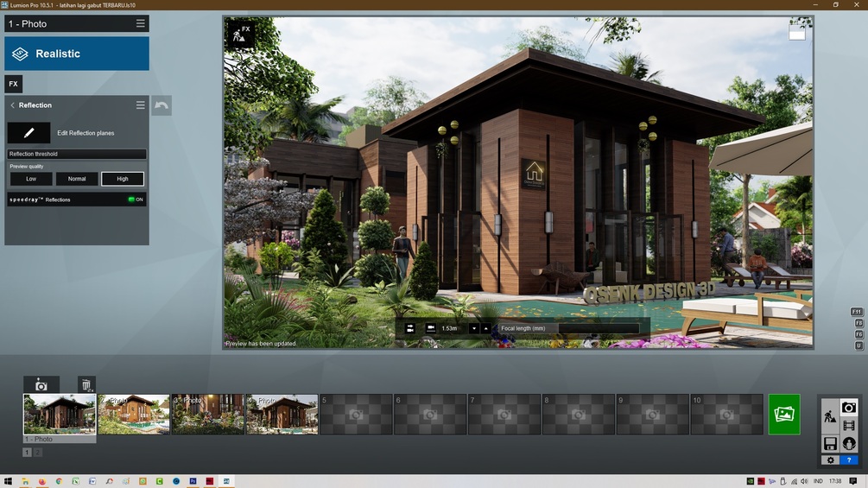Screen dimensions: 868x488
Task: Click the camera eye-level height icon
Action: pyautogui.click(x=431, y=328)
